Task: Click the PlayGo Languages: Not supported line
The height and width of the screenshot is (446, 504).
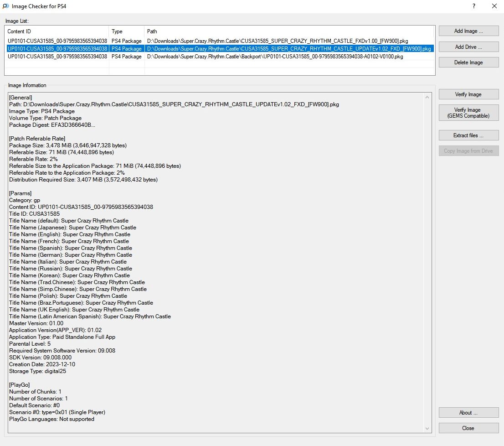Action: pyautogui.click(x=52, y=419)
